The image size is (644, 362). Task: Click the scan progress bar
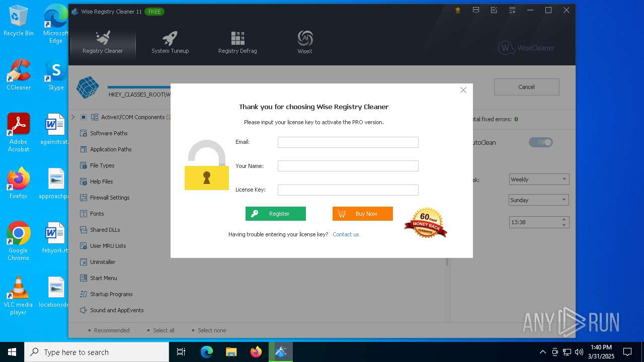(x=139, y=87)
